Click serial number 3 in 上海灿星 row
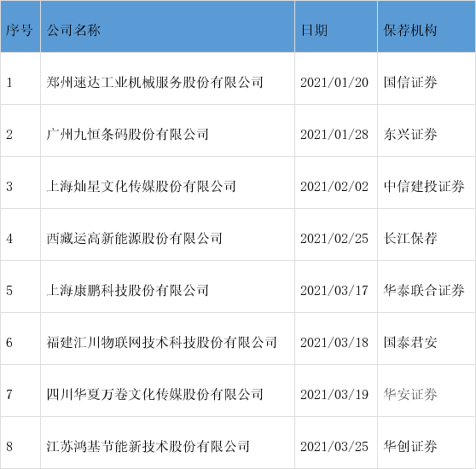This screenshot has height=469, width=476. (x=9, y=187)
